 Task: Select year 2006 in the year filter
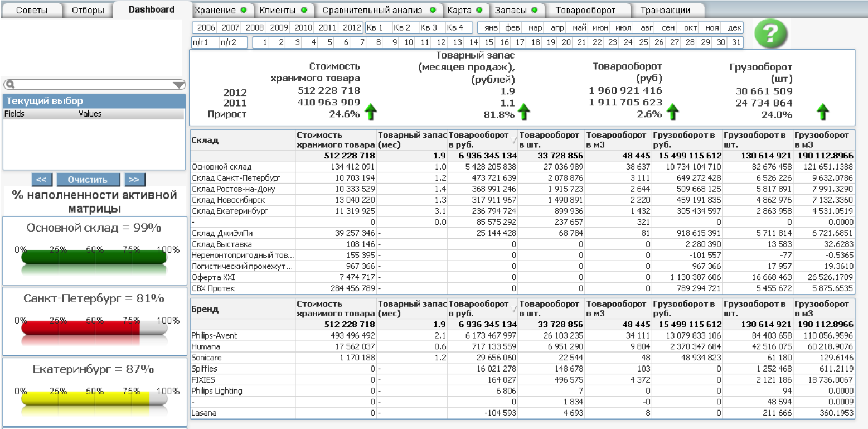(x=206, y=27)
